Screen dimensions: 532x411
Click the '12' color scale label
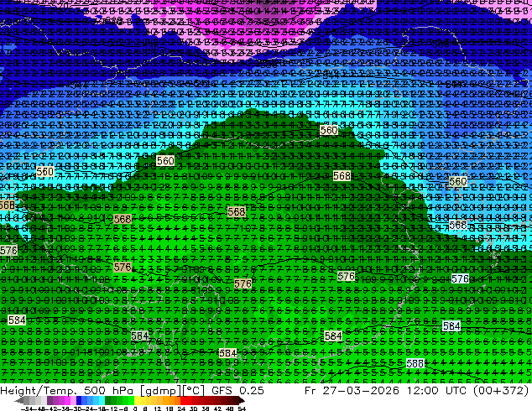157,409
